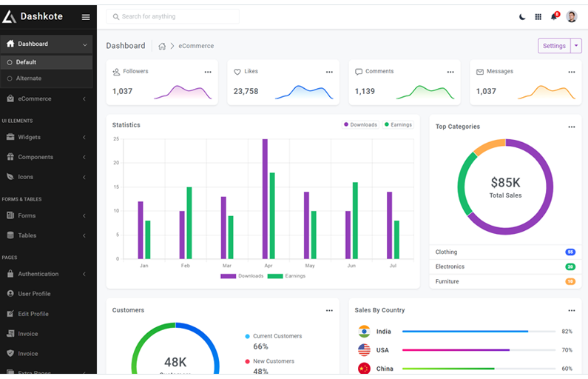Toggle the Downloads series in chart legend
The width and height of the screenshot is (588, 379).
pyautogui.click(x=360, y=125)
